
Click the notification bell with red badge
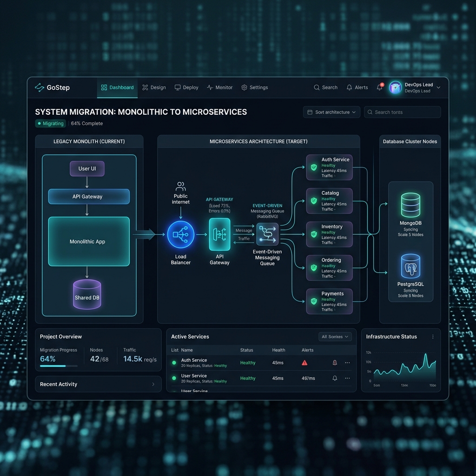[380, 87]
